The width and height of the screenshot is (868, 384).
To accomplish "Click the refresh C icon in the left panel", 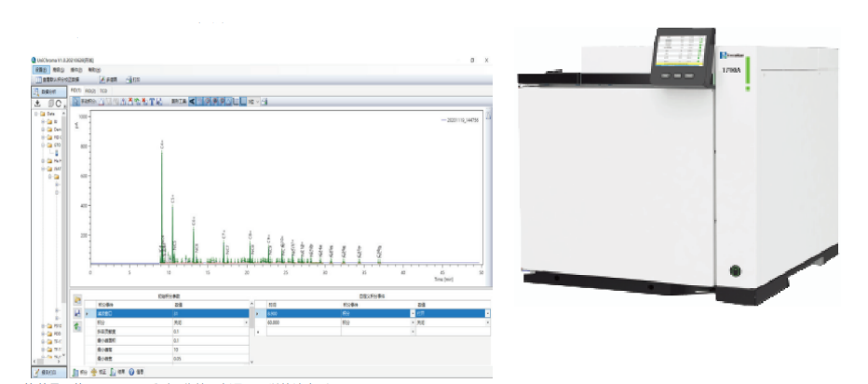I will pyautogui.click(x=58, y=103).
